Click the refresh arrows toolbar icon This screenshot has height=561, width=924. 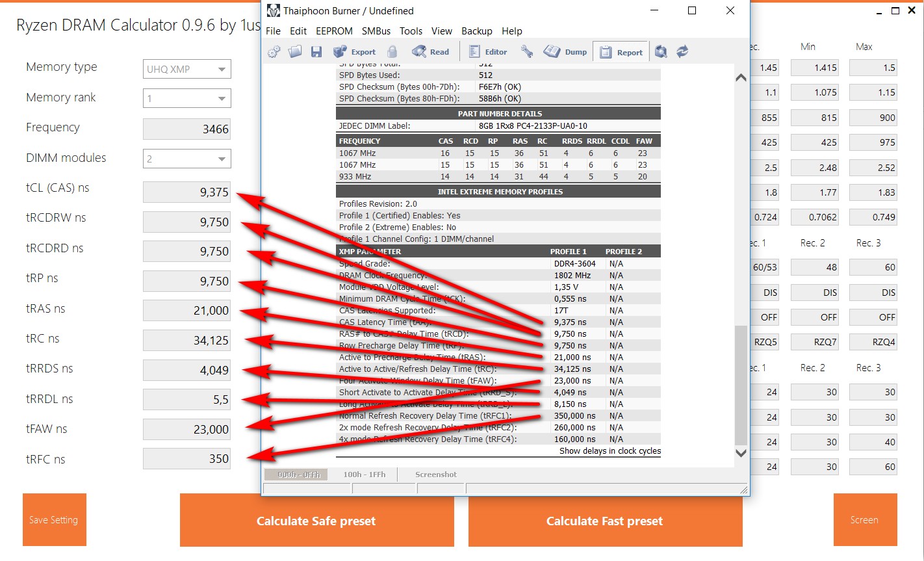[x=682, y=52]
